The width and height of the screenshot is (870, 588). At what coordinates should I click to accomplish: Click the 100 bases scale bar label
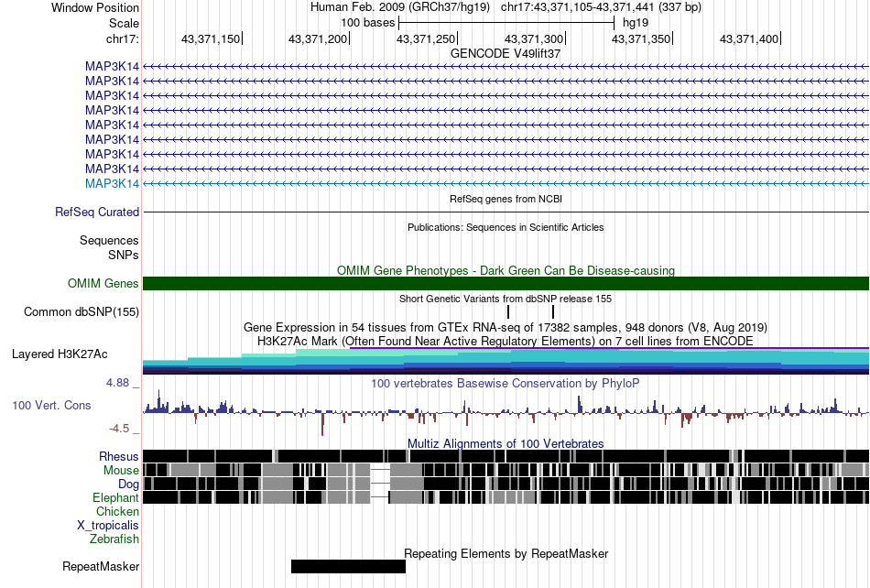pos(367,23)
